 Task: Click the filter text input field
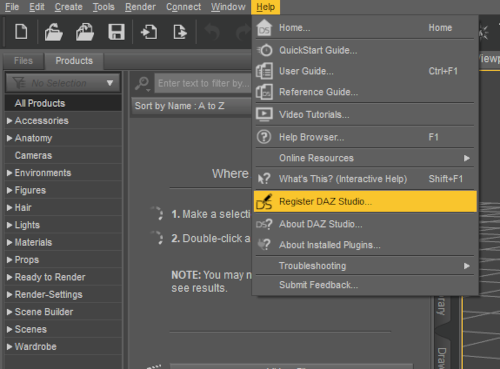pyautogui.click(x=203, y=83)
